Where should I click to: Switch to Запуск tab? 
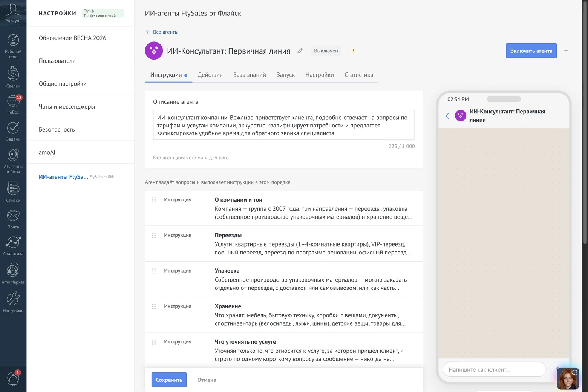coord(286,75)
